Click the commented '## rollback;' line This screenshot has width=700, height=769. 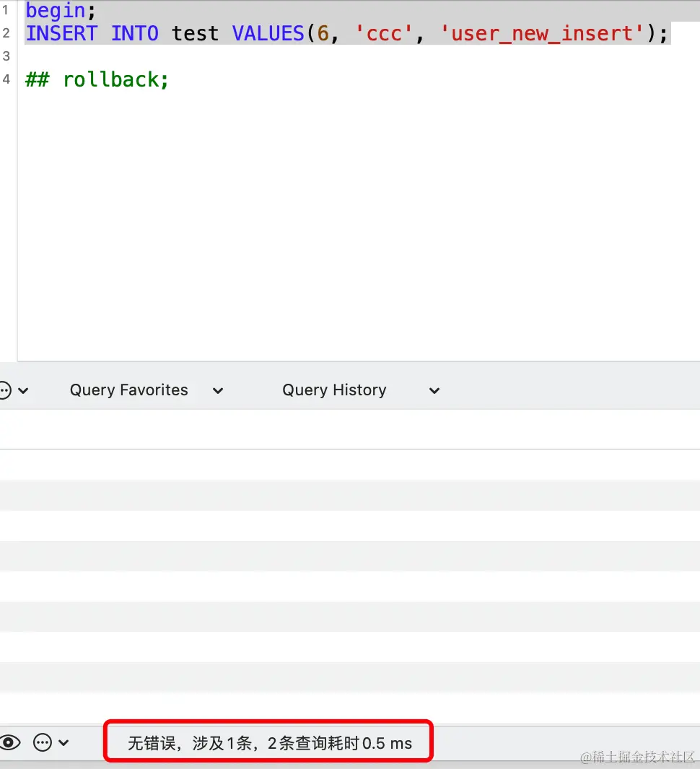click(x=97, y=79)
